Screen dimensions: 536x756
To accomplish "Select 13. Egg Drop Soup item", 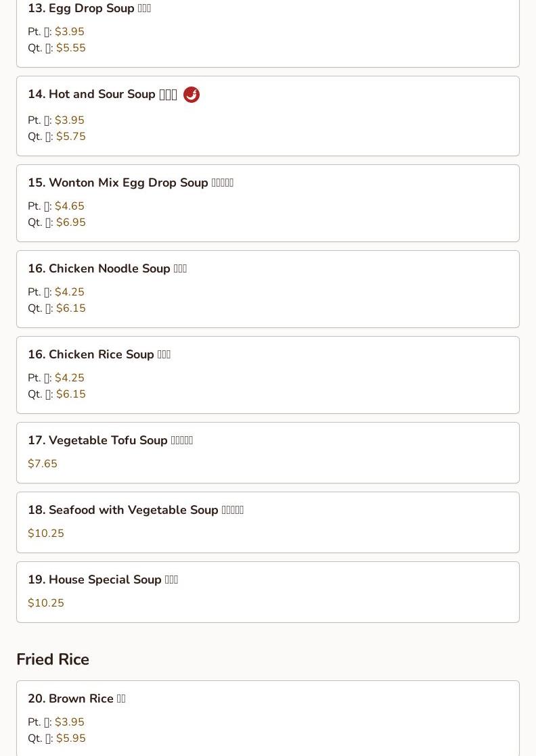I will coord(89,9).
